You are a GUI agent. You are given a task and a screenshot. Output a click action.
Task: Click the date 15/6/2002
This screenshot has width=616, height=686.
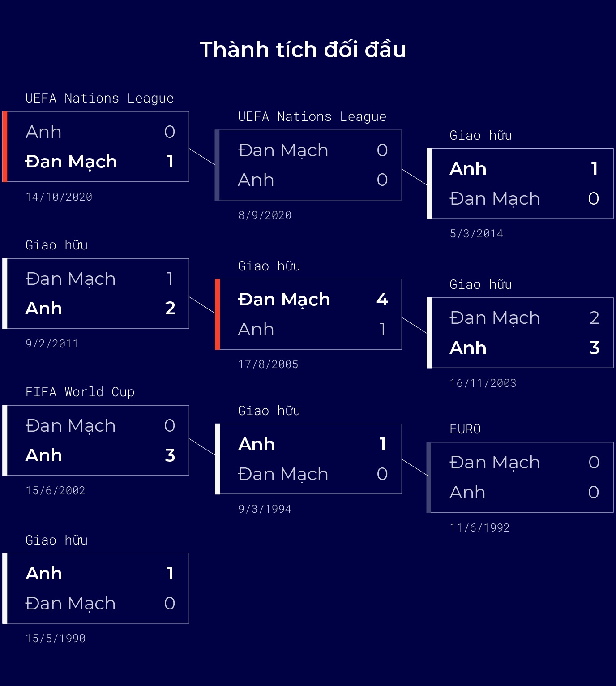pos(56,491)
